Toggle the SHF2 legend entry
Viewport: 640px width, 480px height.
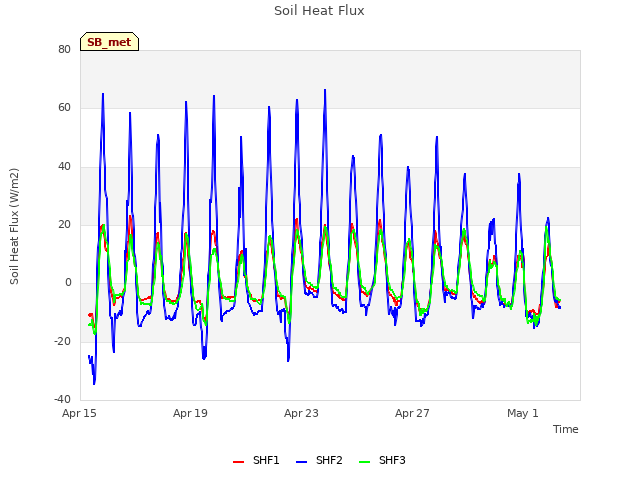tap(319, 460)
